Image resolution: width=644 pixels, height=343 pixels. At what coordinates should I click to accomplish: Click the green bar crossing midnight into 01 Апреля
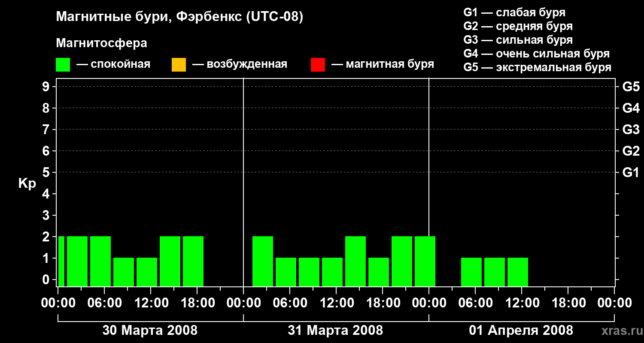pos(425,261)
